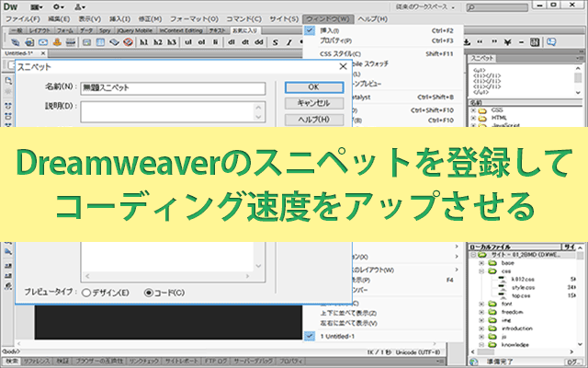Image resolution: width=588 pixels, height=368 pixels.
Task: Switch to the jQuery Mobile insert tab
Action: tap(134, 30)
